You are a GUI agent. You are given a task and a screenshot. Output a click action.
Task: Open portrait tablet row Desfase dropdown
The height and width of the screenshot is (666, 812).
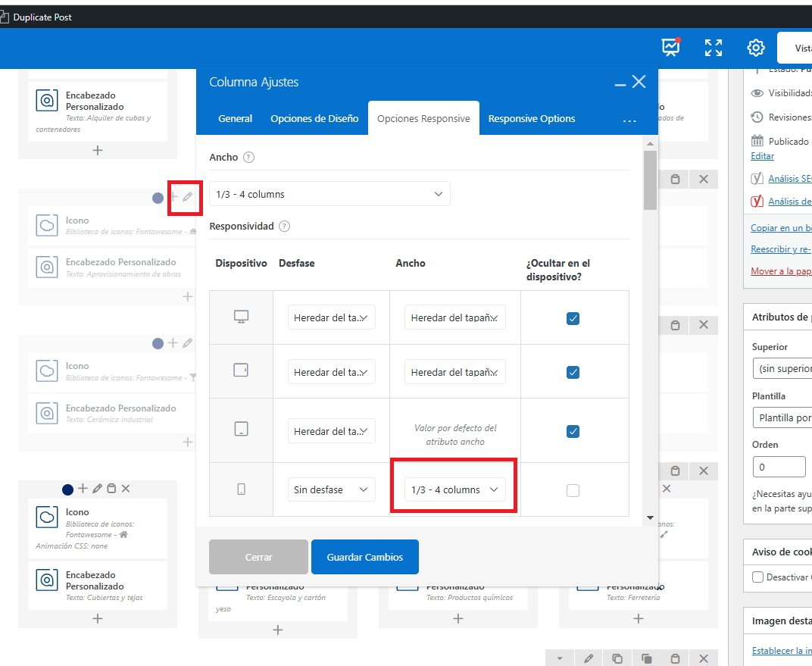pos(332,431)
